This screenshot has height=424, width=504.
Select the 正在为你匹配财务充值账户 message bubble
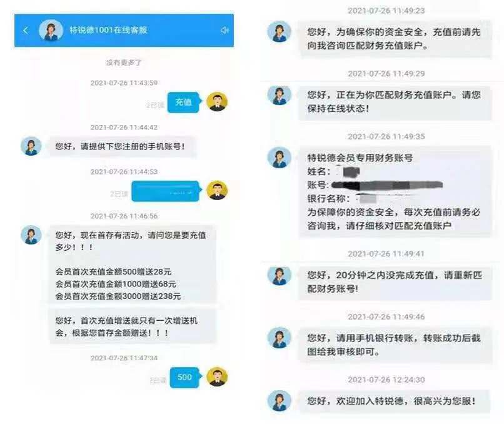click(395, 102)
